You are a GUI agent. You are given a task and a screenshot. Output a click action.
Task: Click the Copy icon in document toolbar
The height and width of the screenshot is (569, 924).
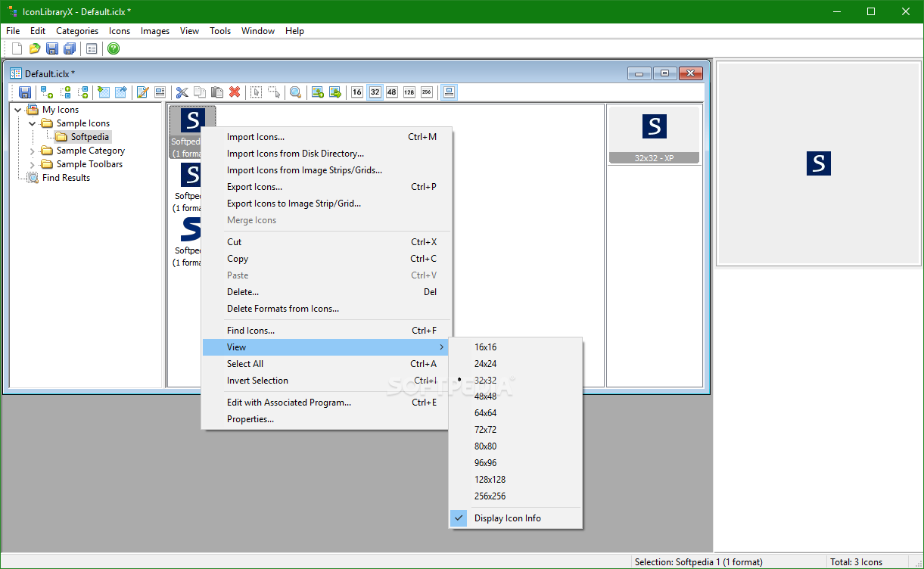(x=200, y=92)
